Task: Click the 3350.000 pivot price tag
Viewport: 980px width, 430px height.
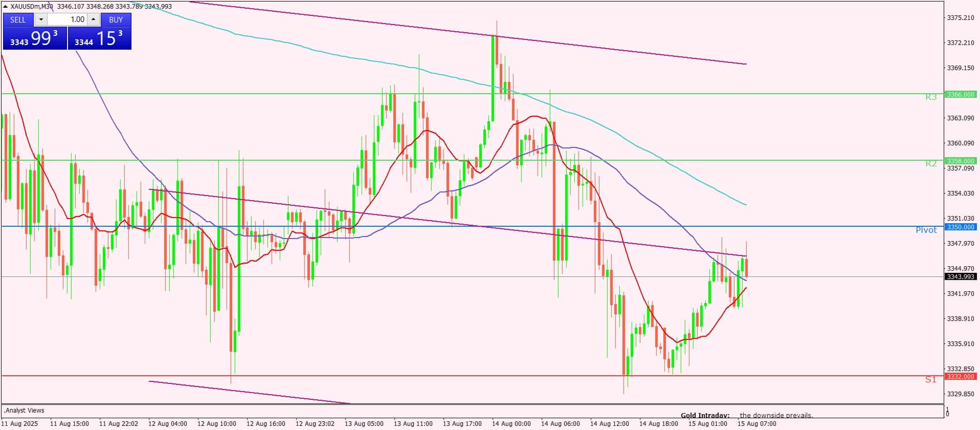Action: (x=960, y=227)
